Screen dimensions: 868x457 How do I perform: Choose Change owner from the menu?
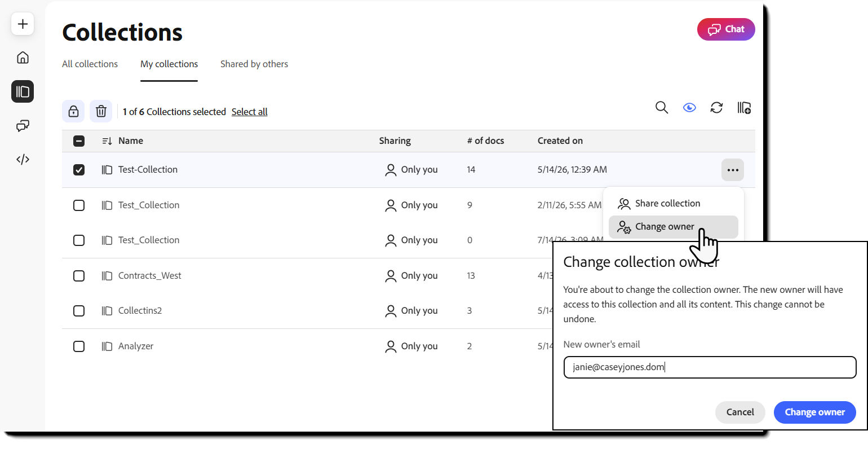673,227
